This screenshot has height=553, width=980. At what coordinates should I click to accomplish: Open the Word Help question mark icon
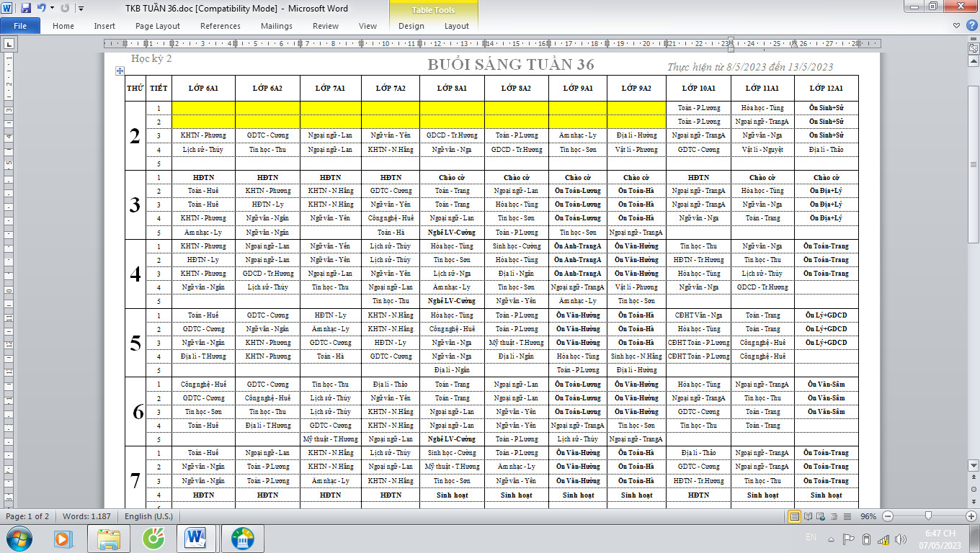971,26
